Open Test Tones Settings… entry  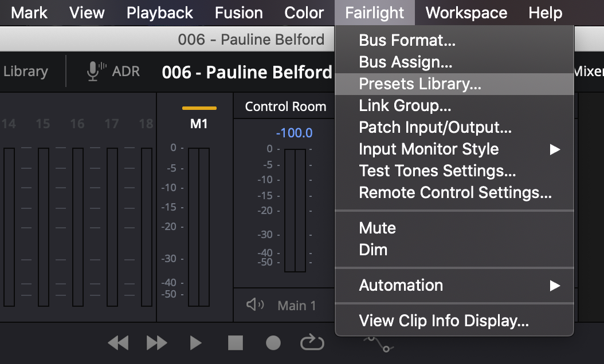[x=454, y=171]
